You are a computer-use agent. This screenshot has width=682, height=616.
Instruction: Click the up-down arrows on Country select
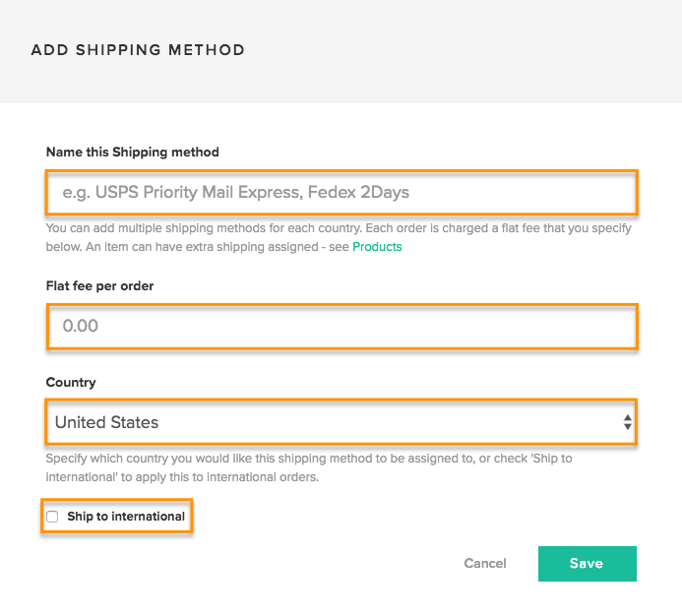click(627, 422)
